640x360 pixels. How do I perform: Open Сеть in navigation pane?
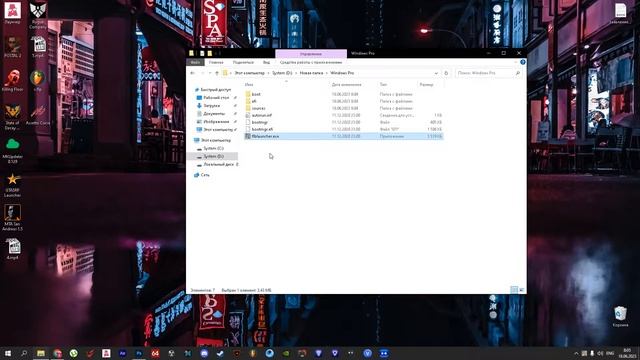click(205, 175)
